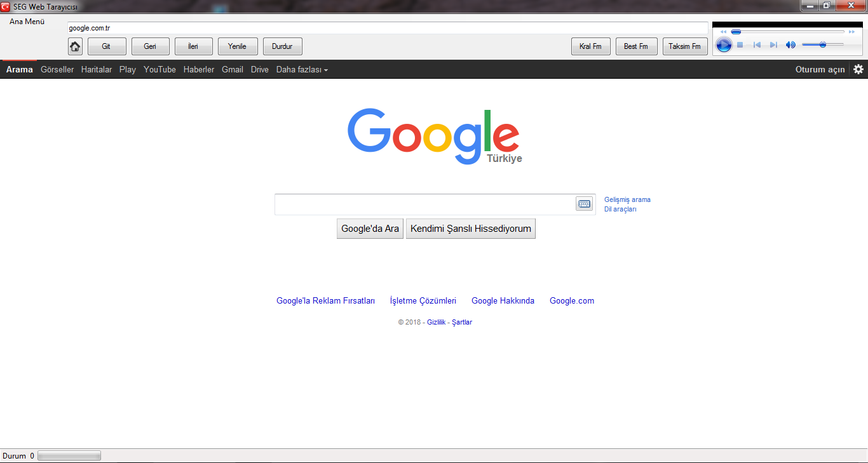Open Gmail from Google bar

coord(233,70)
